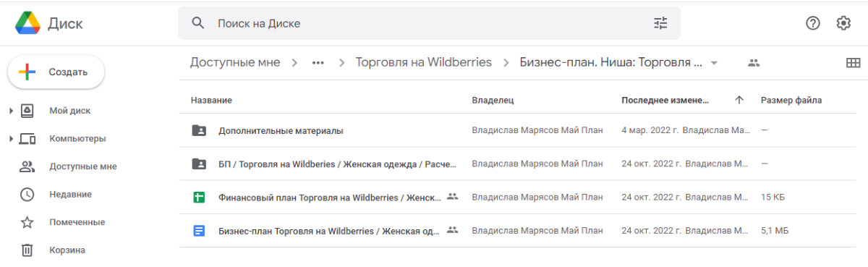Click the shared people icon in breadcrumb

(754, 63)
